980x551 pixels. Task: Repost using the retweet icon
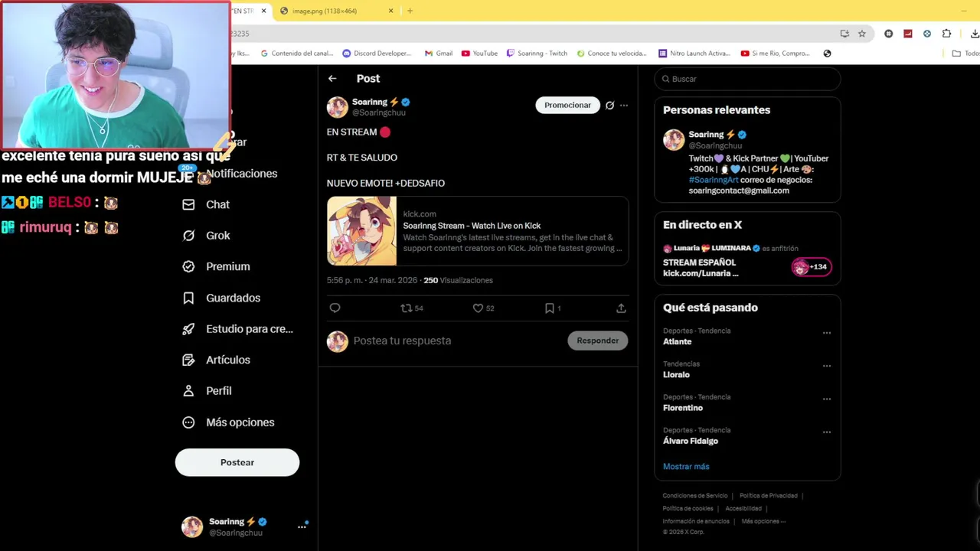(407, 308)
